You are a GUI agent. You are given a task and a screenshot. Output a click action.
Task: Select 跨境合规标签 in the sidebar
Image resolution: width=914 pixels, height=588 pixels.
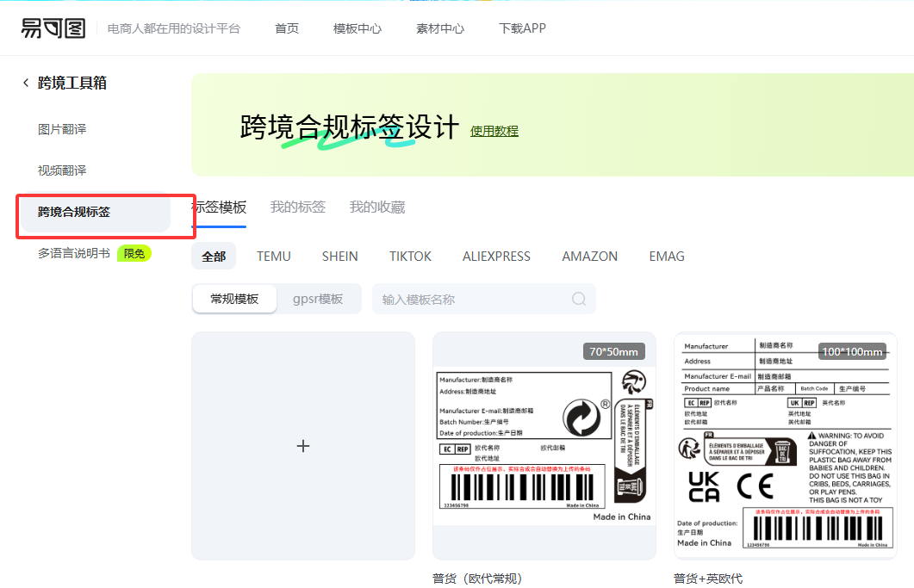(x=96, y=212)
